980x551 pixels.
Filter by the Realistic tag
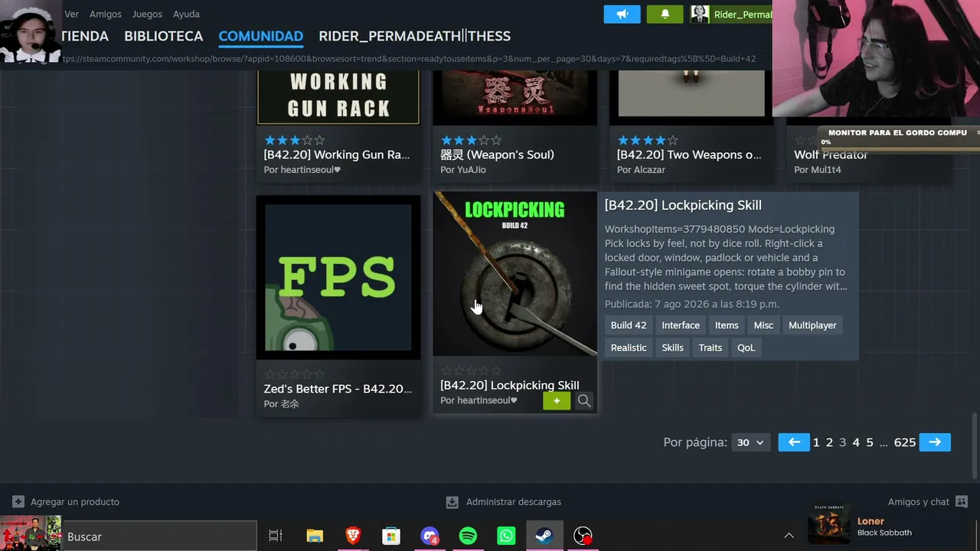[x=629, y=347]
